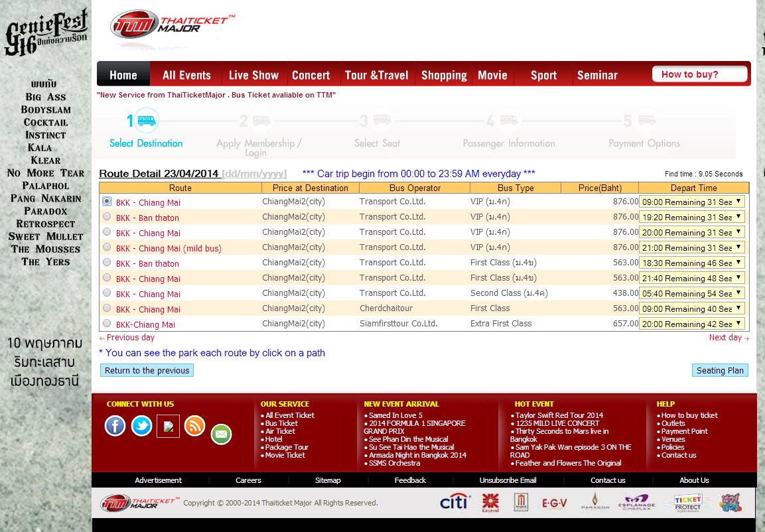Open the Taylor Swift Red Tour 2014 link

click(x=559, y=415)
